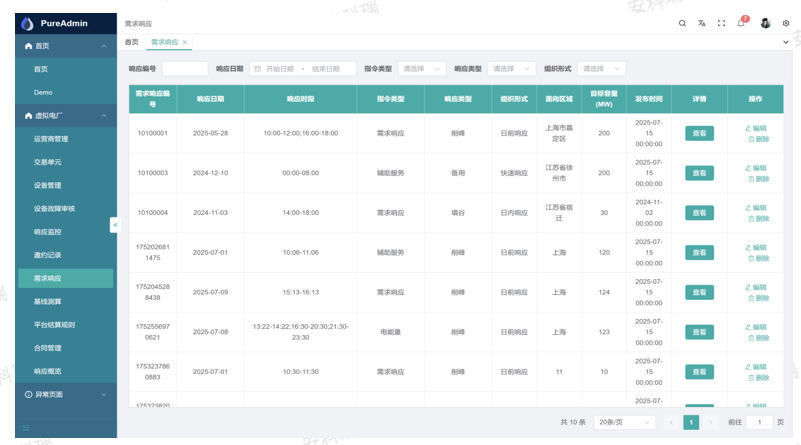Open the language translation icon
The height and width of the screenshot is (445, 801).
(x=702, y=24)
